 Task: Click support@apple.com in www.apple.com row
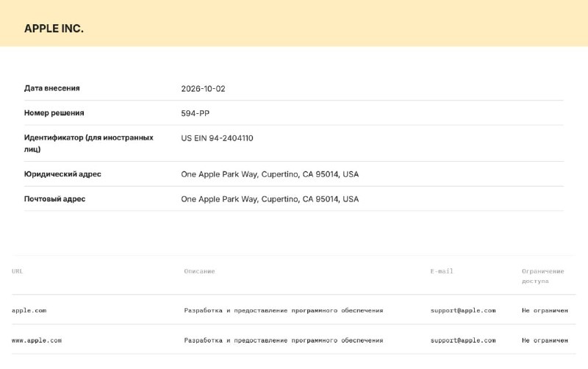tap(463, 340)
